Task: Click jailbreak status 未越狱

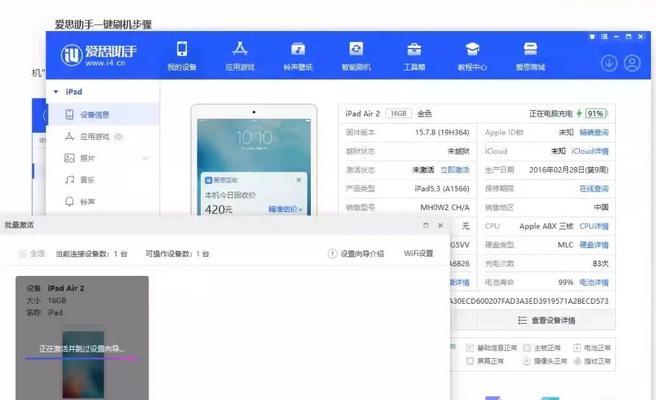Action: [459, 151]
